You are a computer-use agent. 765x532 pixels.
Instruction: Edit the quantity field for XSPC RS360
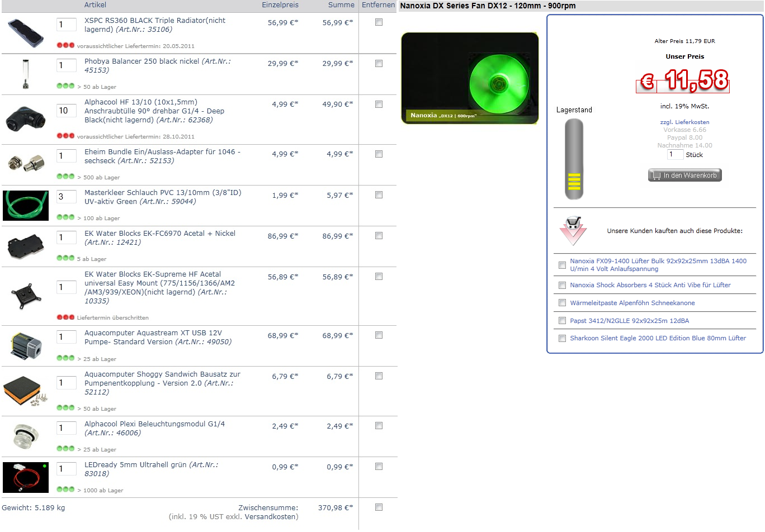[x=67, y=25]
